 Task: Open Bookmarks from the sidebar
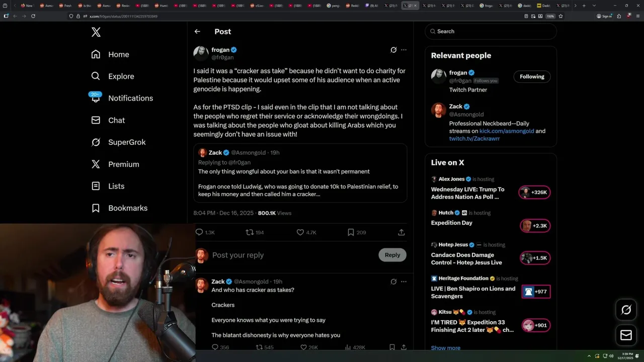119,208
